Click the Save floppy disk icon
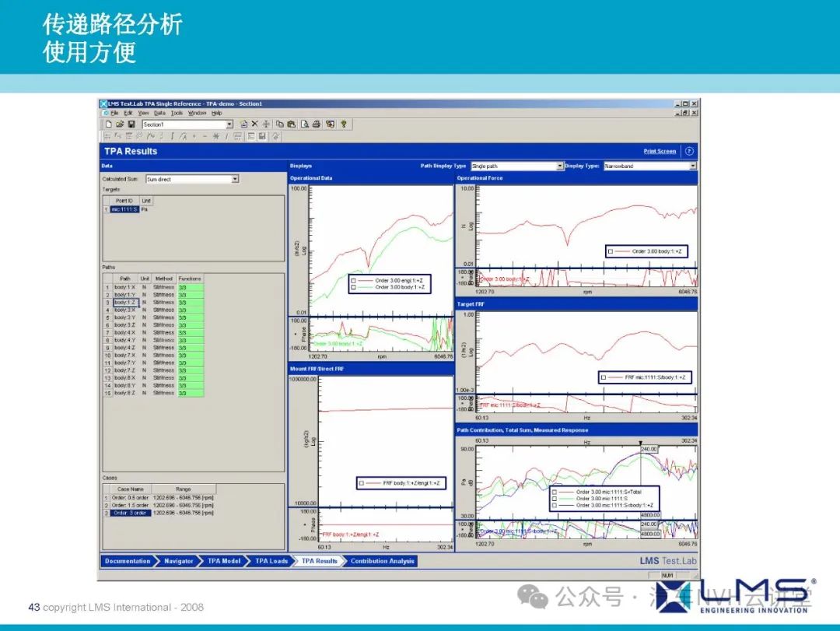 coord(131,124)
